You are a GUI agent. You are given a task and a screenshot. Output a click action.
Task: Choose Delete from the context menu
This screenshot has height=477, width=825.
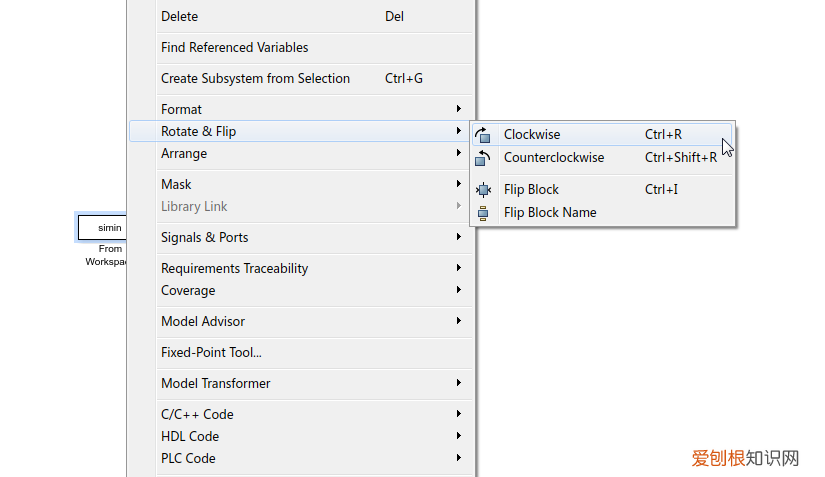[180, 16]
